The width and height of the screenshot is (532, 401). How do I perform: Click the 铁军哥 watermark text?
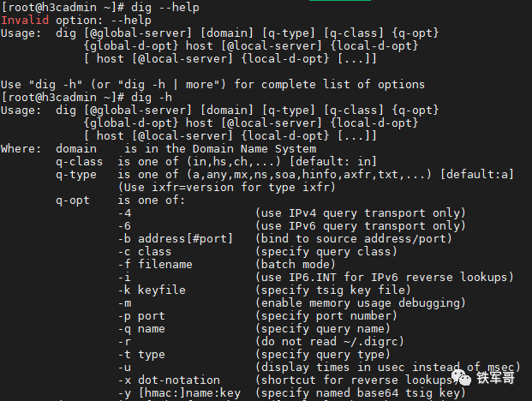click(496, 378)
